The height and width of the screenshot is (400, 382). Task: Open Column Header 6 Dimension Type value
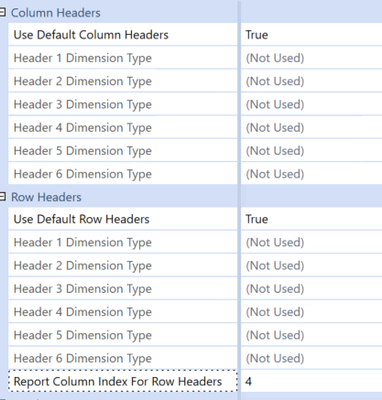(x=312, y=174)
